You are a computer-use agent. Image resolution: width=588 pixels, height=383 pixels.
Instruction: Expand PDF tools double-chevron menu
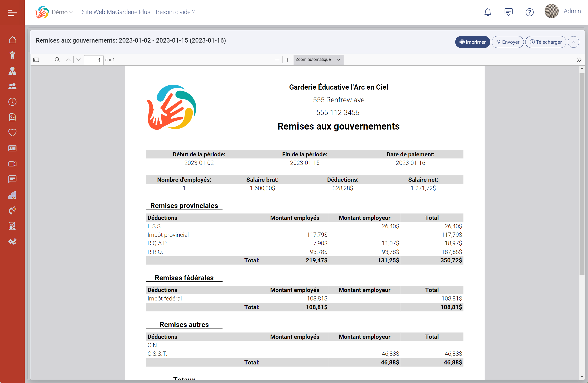(x=579, y=60)
